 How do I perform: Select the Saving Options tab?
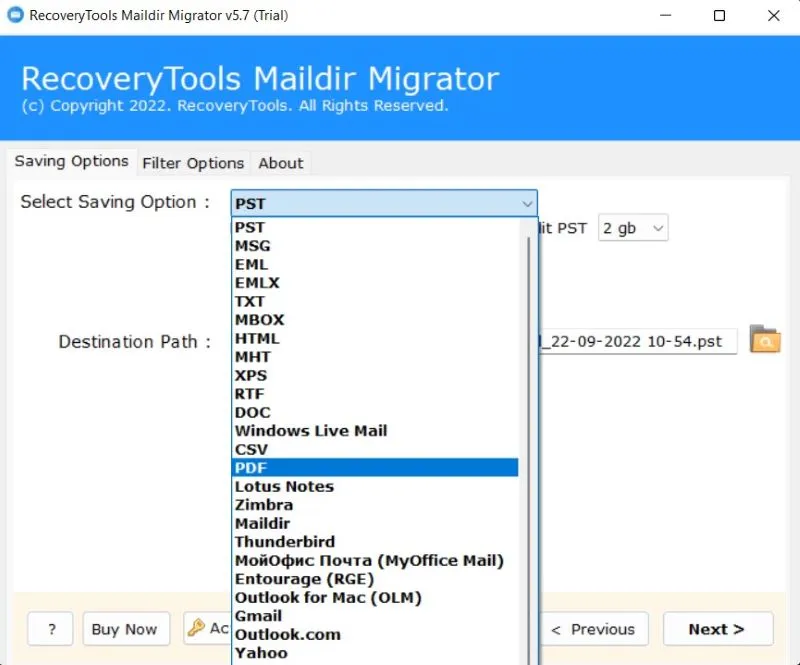tap(71, 162)
